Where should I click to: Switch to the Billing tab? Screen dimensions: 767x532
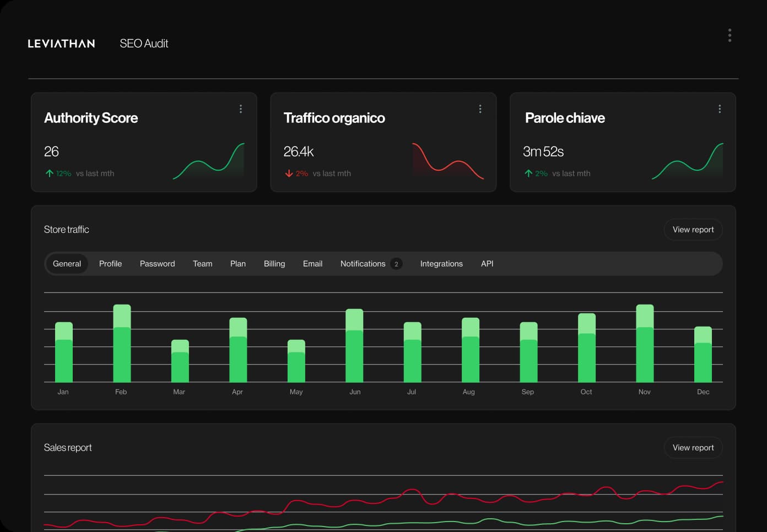point(274,264)
